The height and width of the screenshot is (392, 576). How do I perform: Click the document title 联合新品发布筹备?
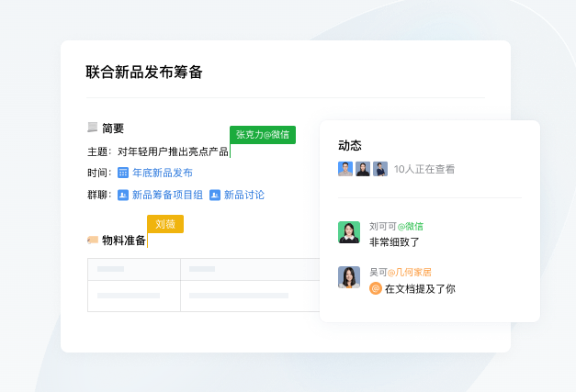144,72
